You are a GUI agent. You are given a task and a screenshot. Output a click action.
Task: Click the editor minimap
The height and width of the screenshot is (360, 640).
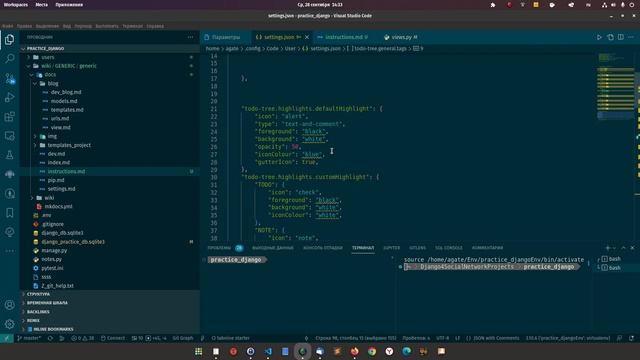point(616,86)
